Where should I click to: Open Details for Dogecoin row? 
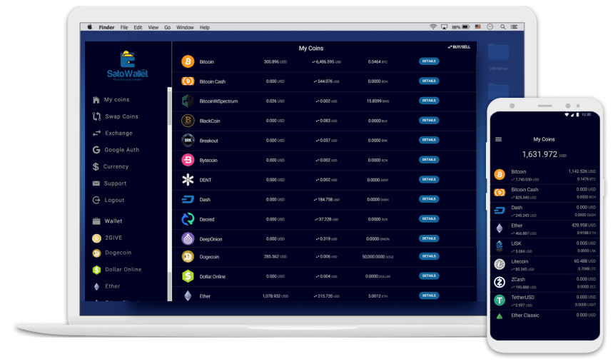pyautogui.click(x=429, y=256)
